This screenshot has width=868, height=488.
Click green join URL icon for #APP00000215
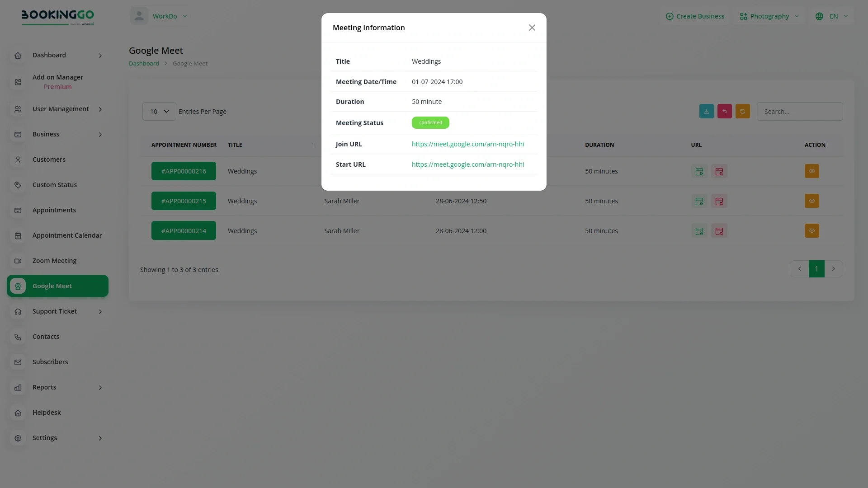pos(699,201)
